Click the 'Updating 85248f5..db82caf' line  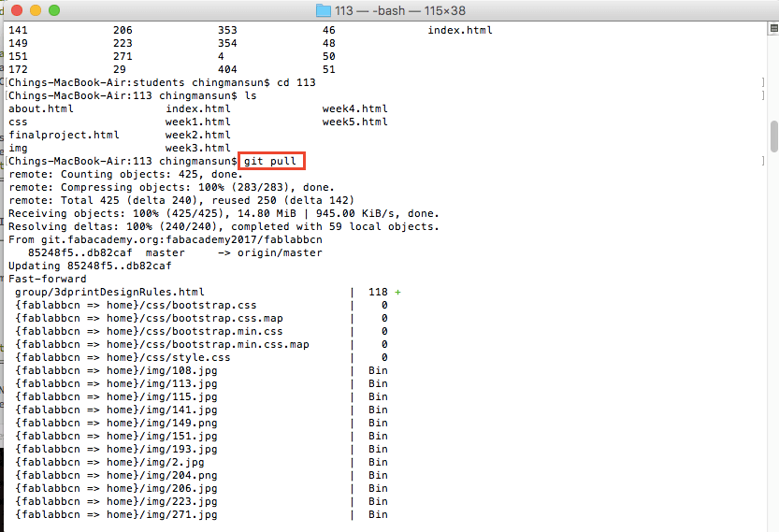pos(90,266)
